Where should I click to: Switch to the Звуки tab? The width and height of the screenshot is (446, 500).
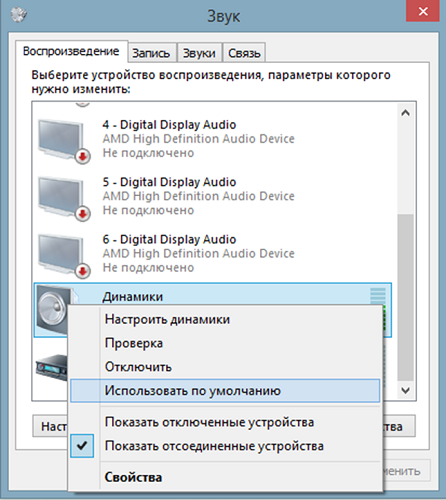(199, 53)
